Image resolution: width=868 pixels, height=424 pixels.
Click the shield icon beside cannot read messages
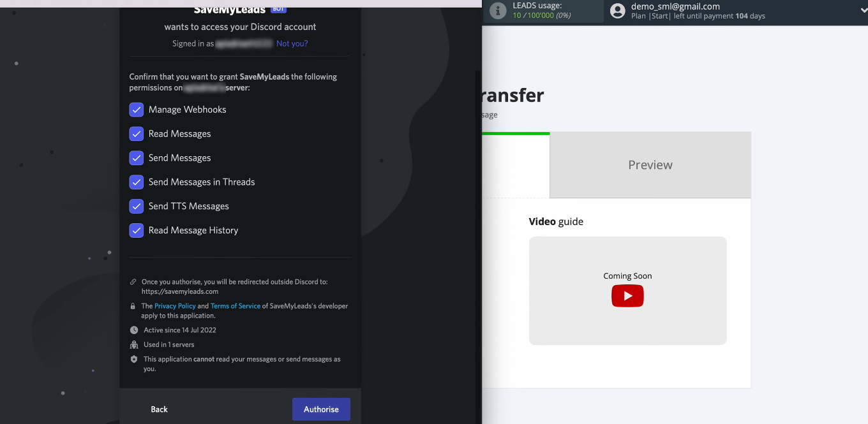click(x=133, y=360)
